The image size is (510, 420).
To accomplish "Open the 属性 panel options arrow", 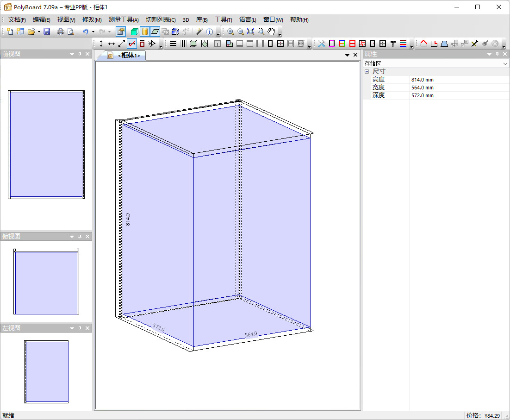I will 489,54.
